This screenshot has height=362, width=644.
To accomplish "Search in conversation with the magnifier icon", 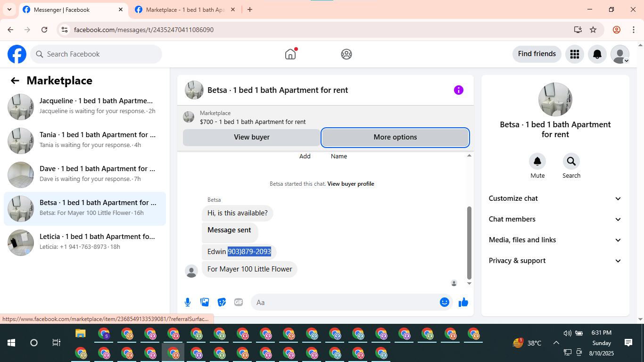I will [x=571, y=162].
